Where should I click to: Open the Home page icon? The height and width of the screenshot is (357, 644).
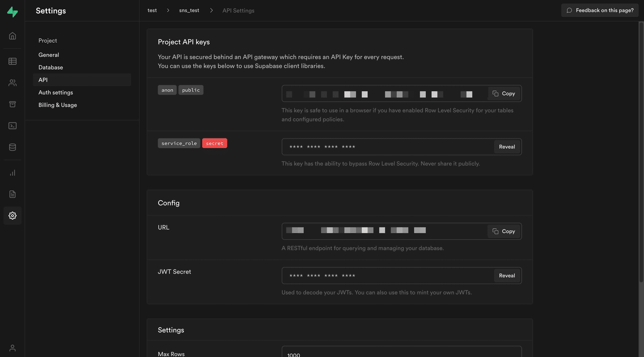click(x=13, y=36)
